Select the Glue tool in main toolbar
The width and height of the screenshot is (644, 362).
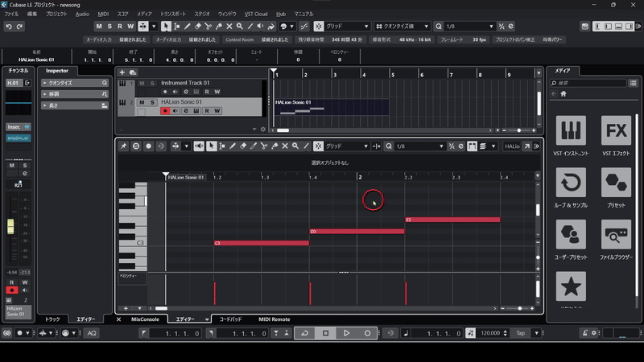[219, 27]
